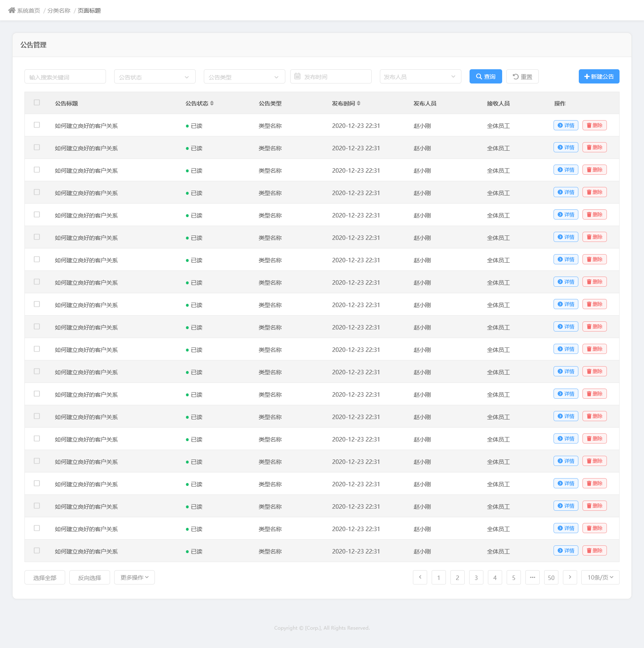This screenshot has height=648, width=644.
Task: Go to next page arrow
Action: pos(570,578)
